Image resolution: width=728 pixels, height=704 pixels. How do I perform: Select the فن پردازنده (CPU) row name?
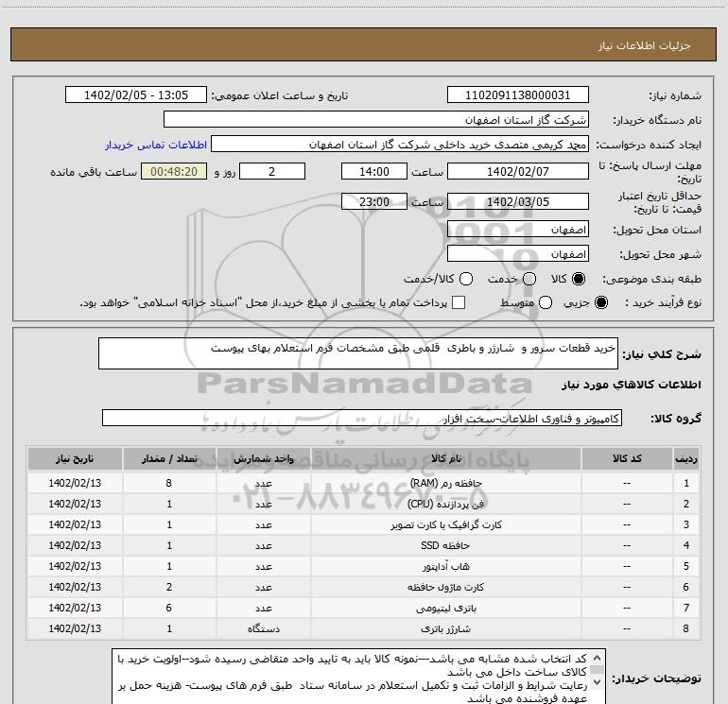click(x=445, y=504)
